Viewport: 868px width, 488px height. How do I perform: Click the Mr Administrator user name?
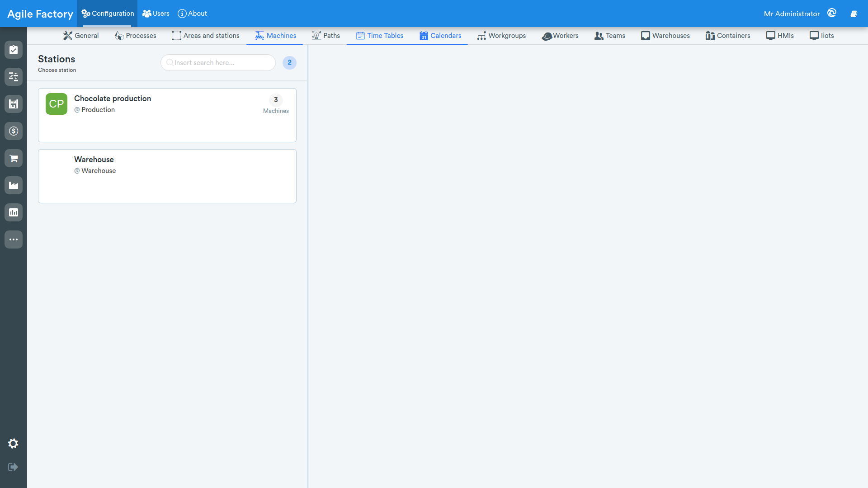[792, 14]
